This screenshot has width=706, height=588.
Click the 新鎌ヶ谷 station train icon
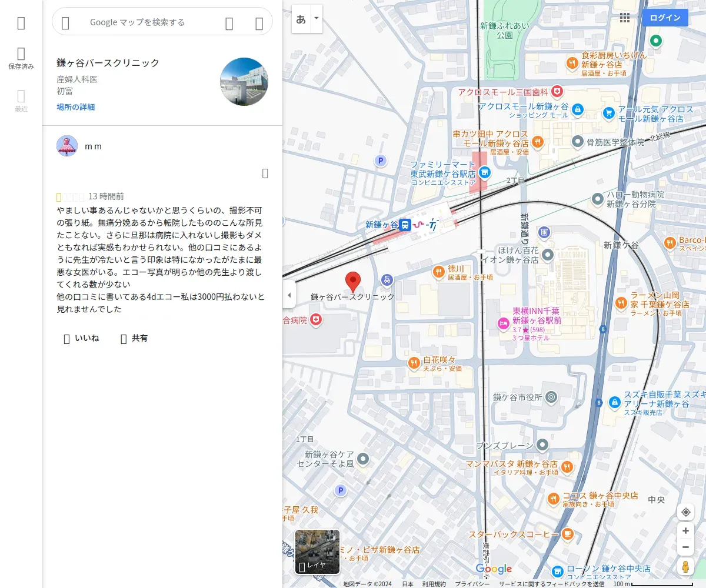coord(405,225)
